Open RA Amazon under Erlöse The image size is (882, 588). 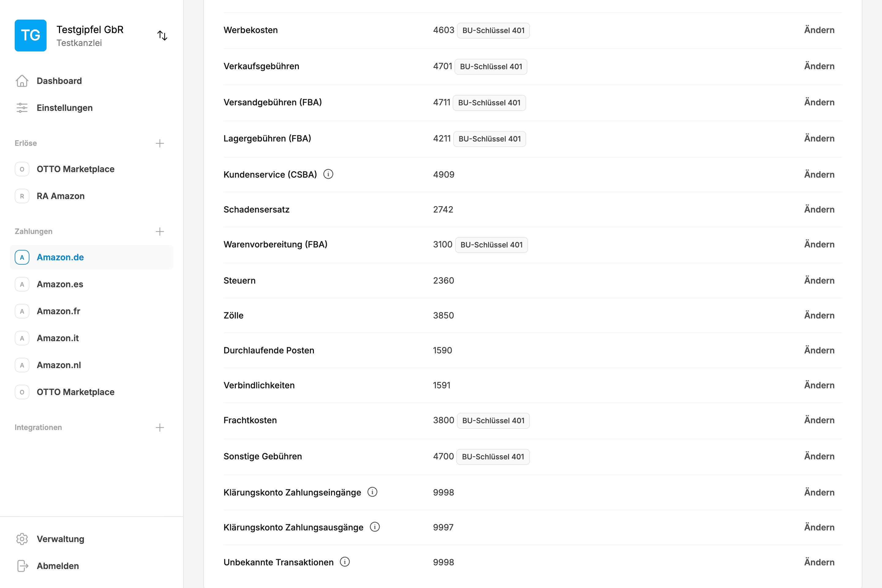coord(60,196)
